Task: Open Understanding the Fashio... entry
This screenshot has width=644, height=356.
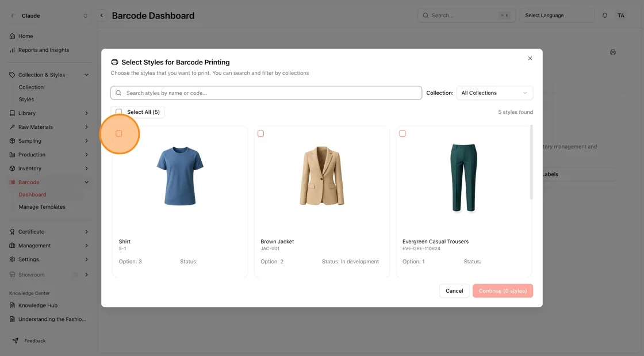Action: pyautogui.click(x=52, y=319)
